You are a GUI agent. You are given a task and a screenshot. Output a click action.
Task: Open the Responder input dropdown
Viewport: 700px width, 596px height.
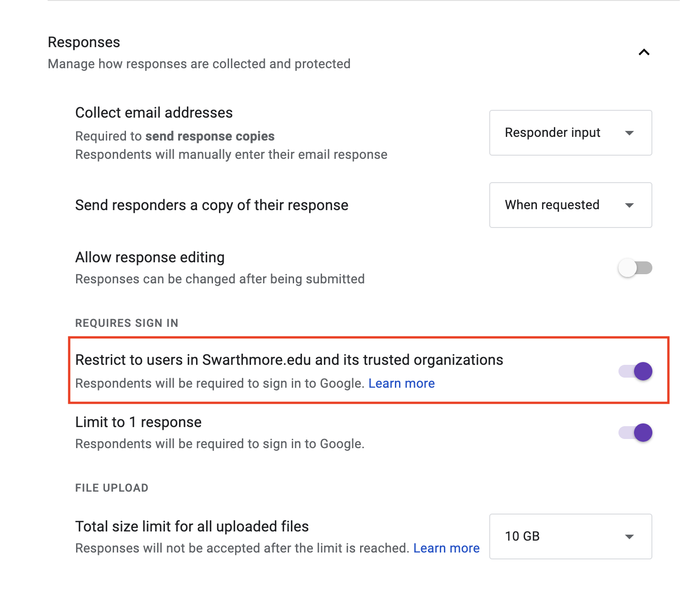pyautogui.click(x=570, y=133)
